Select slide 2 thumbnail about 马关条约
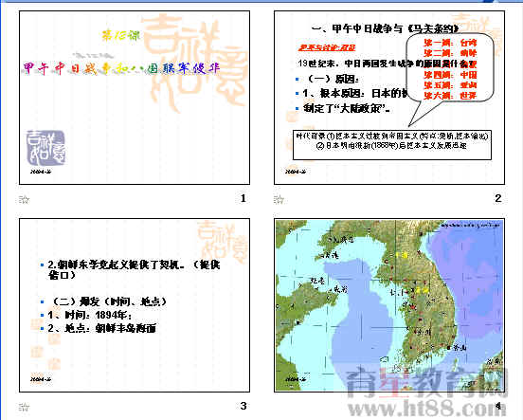 click(389, 98)
